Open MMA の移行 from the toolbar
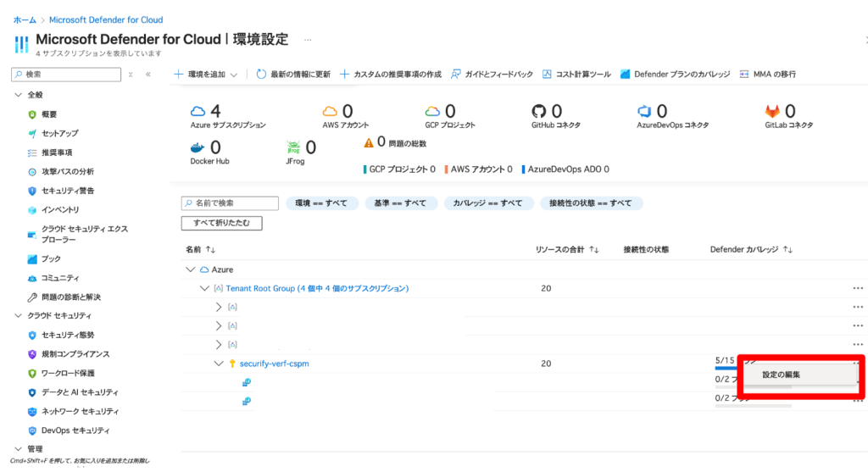 pyautogui.click(x=745, y=75)
